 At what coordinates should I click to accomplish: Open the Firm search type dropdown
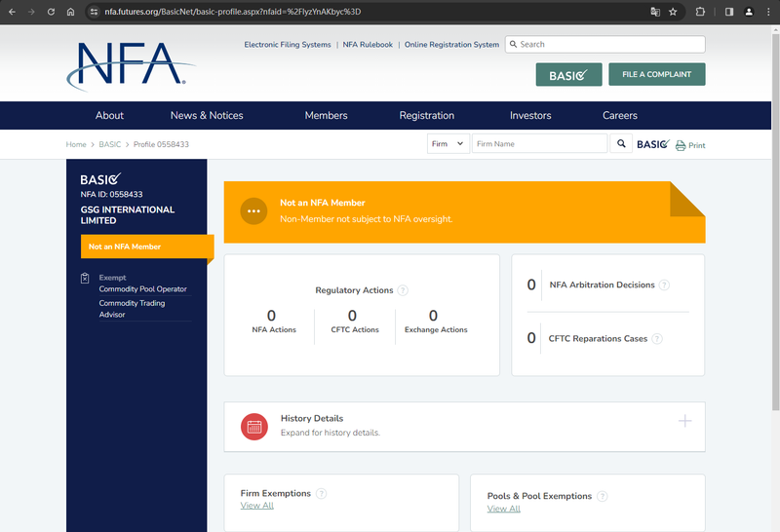coord(448,143)
